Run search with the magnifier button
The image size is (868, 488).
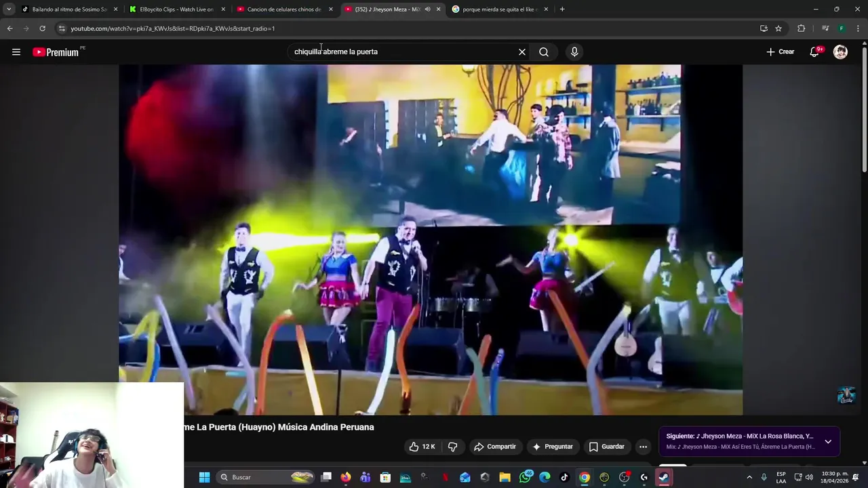pyautogui.click(x=544, y=52)
